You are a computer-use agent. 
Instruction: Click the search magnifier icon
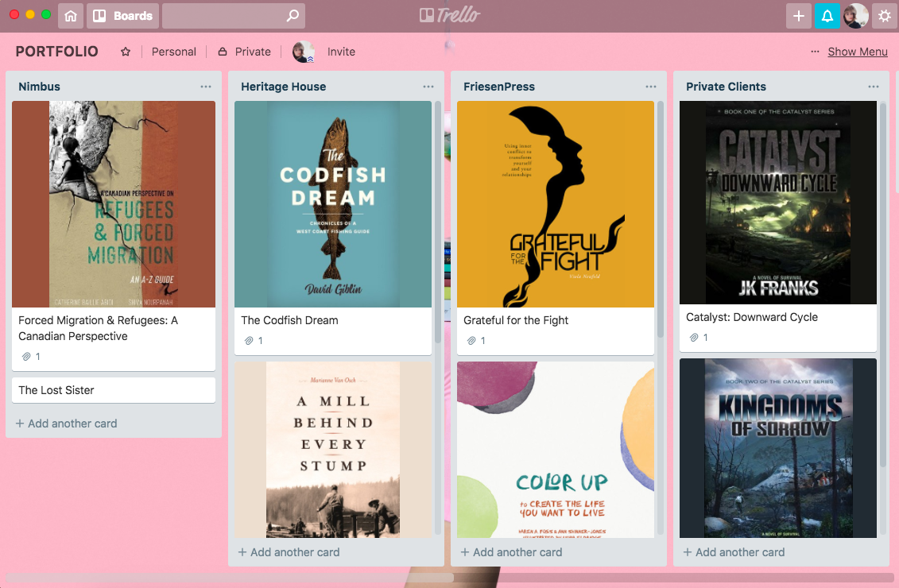293,15
